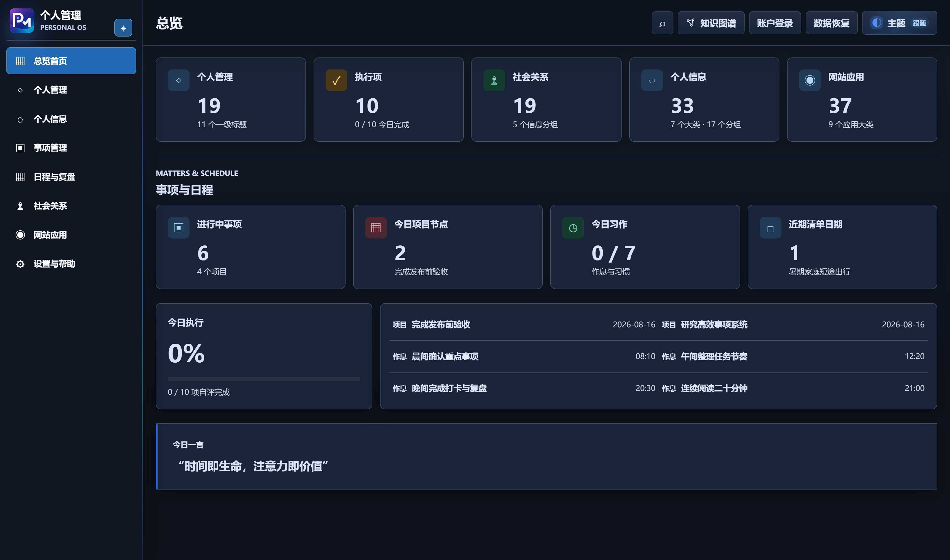Image resolution: width=950 pixels, height=560 pixels.
Task: Click the 晨间确认重点事项 routine entry
Action: coord(524,356)
